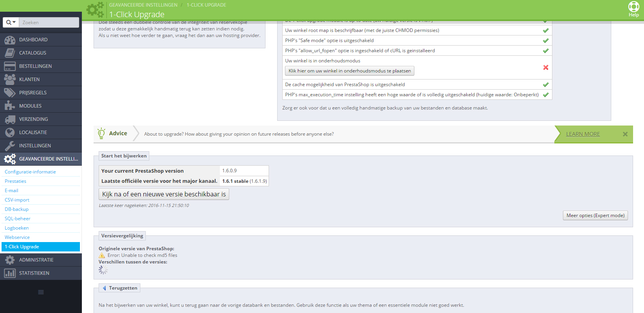Viewport: 644px width, 313px height.
Task: Click the 'Start het bijwerken' section heading
Action: (x=124, y=156)
